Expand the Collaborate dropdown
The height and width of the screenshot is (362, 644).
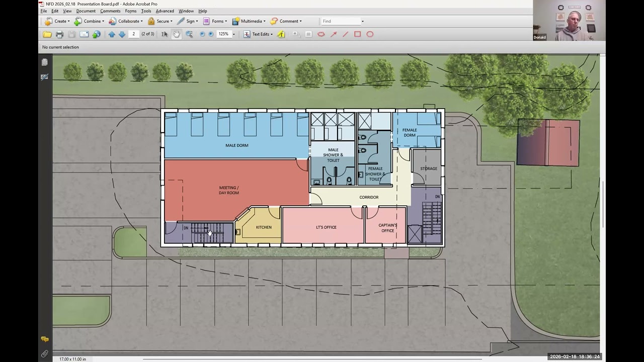tap(126, 21)
